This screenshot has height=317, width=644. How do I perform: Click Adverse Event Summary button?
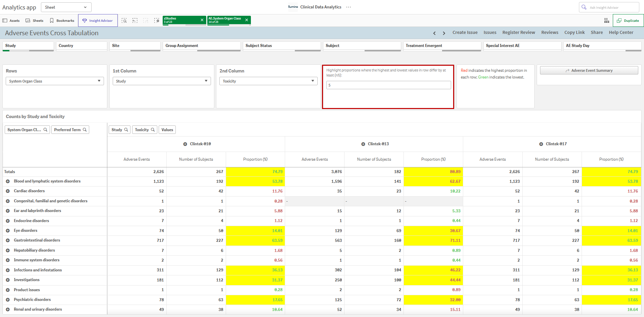[589, 70]
